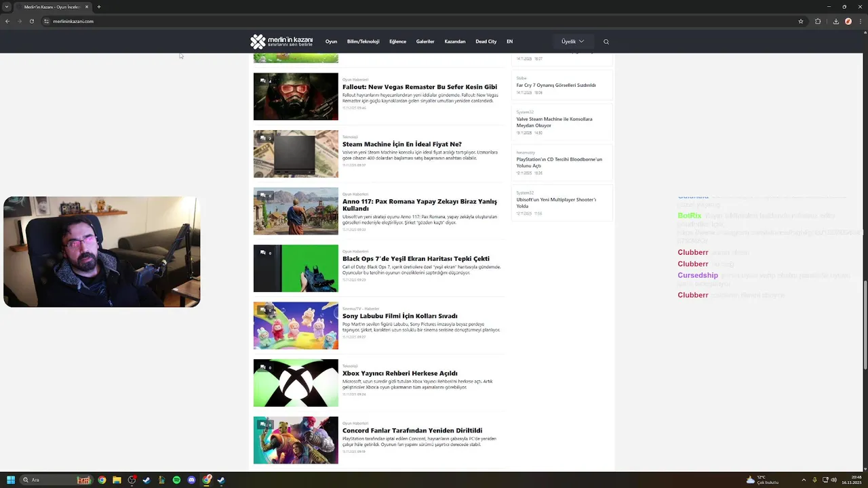Open the Kazandan menu
This screenshot has width=868, height=488.
(x=455, y=41)
